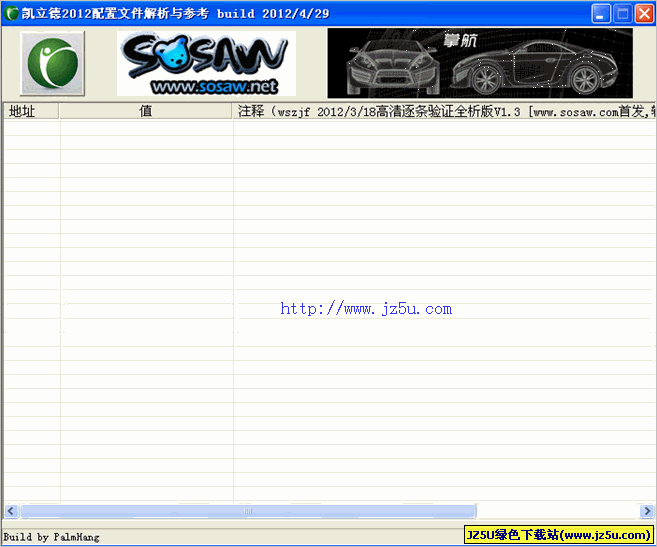Click the 注释 column header
Screen dimensions: 657x547
click(444, 111)
